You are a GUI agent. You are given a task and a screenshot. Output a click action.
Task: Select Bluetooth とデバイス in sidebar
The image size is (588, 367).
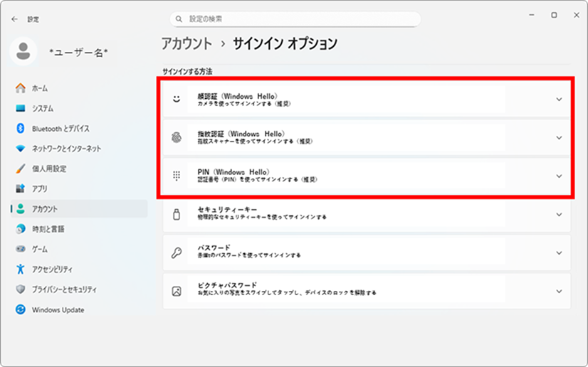coord(61,129)
